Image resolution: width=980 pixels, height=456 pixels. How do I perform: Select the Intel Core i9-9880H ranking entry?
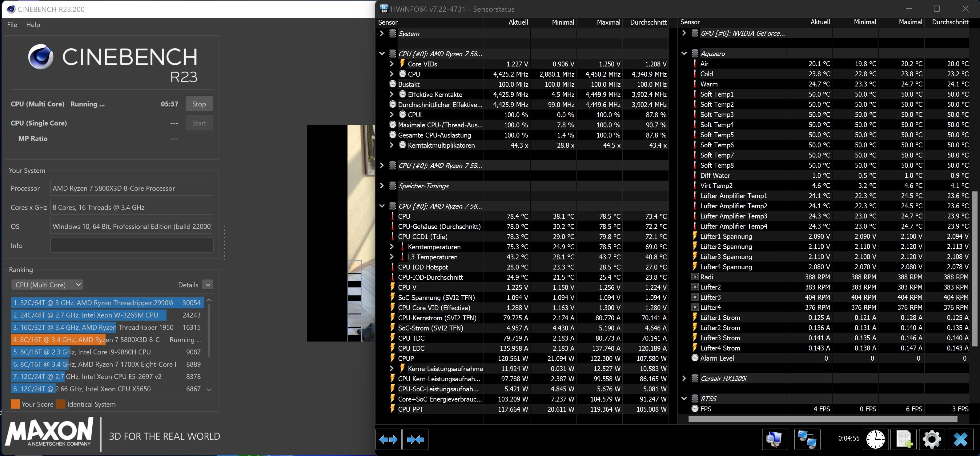tap(107, 352)
